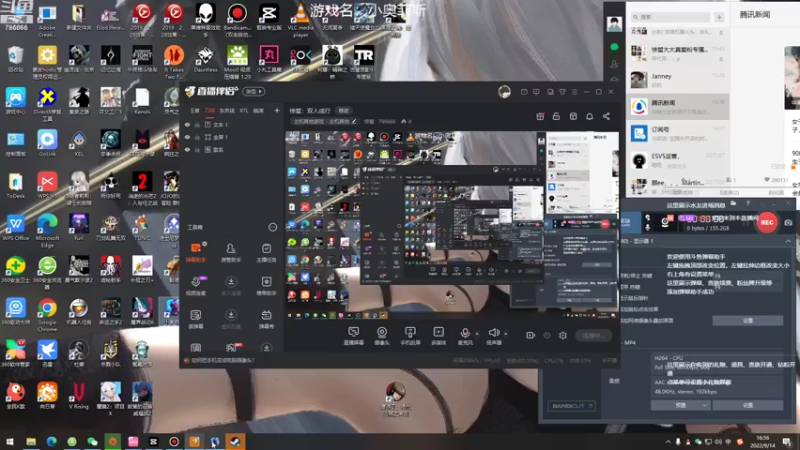Expand speaker volume dropdown arrow
The height and width of the screenshot is (450, 800).
pos(506,334)
